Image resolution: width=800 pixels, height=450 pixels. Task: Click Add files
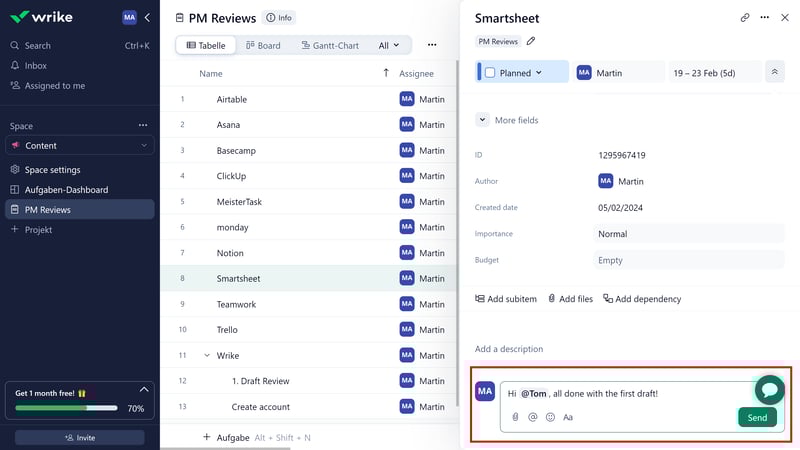tap(570, 299)
